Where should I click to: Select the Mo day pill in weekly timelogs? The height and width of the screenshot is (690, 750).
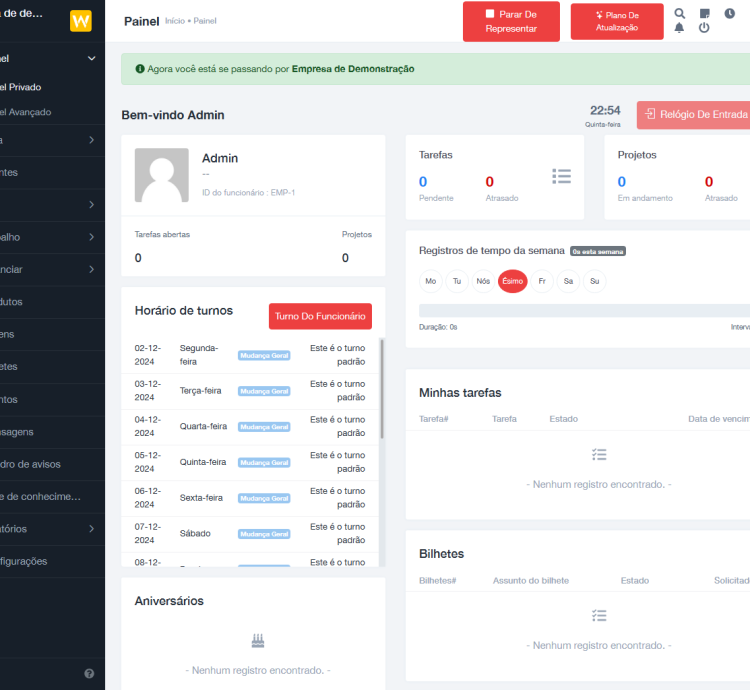(431, 281)
